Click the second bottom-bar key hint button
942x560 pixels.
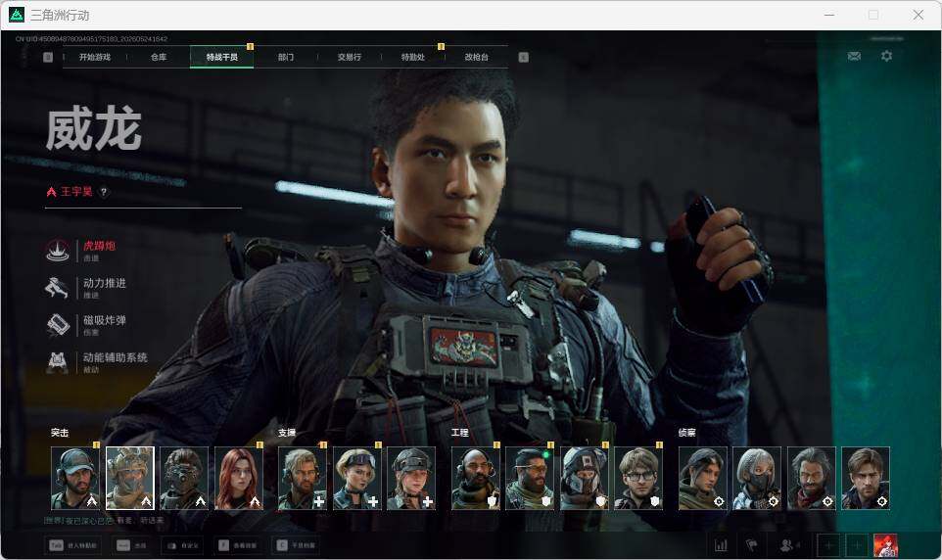point(131,545)
